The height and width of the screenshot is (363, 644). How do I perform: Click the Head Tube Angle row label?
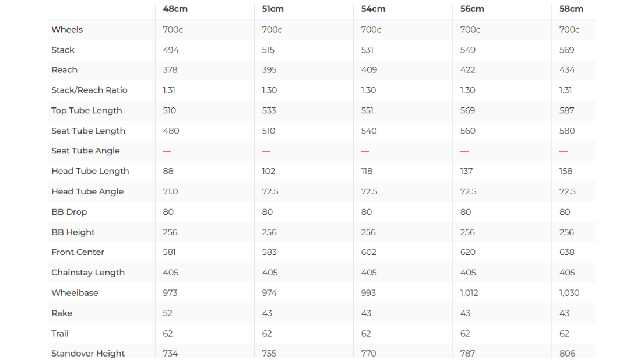87,191
